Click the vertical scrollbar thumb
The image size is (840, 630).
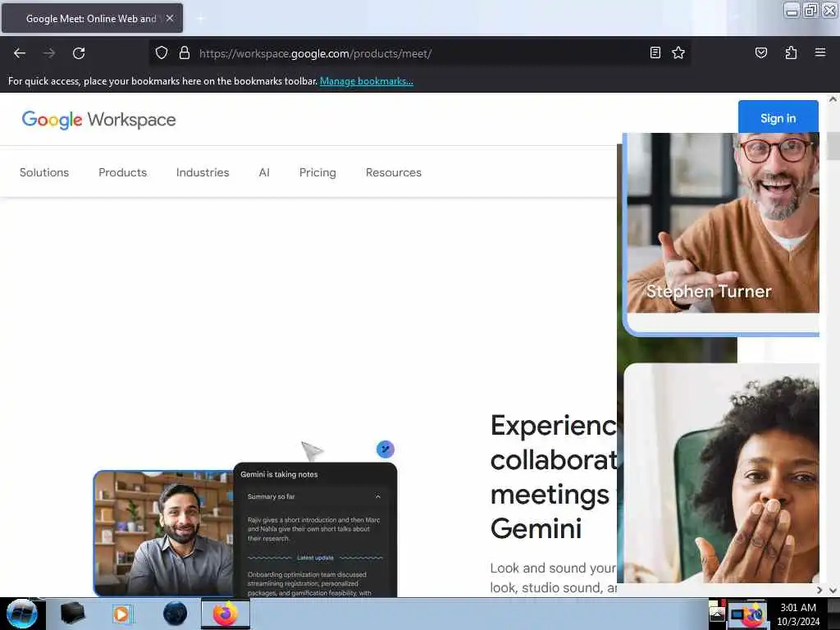pos(833,146)
